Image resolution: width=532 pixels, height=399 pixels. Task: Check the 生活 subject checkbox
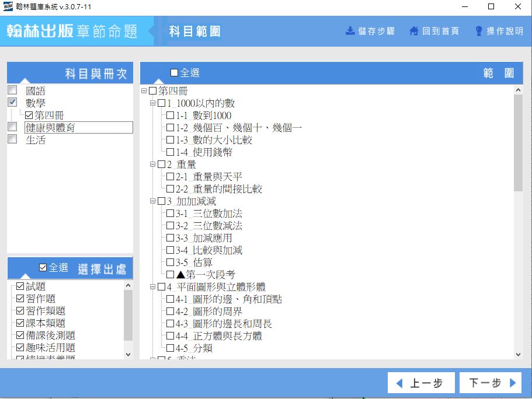pos(12,139)
